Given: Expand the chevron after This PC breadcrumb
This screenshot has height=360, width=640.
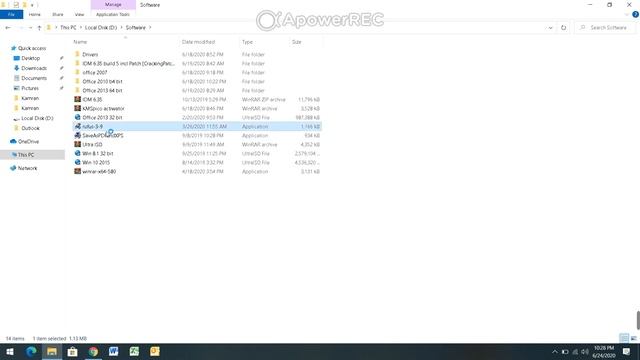Looking at the screenshot, I should coord(81,27).
